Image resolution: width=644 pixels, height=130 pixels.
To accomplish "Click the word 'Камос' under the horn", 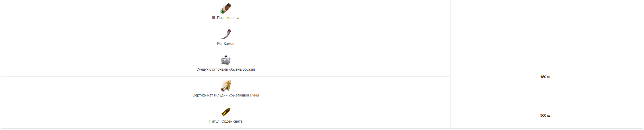I will click(x=229, y=44).
